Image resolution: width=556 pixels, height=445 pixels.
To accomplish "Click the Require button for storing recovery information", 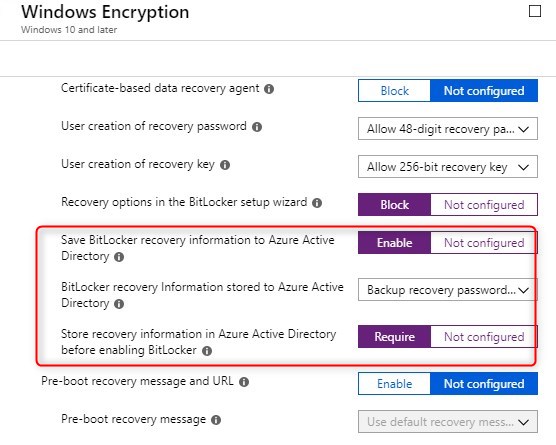I will (x=394, y=337).
